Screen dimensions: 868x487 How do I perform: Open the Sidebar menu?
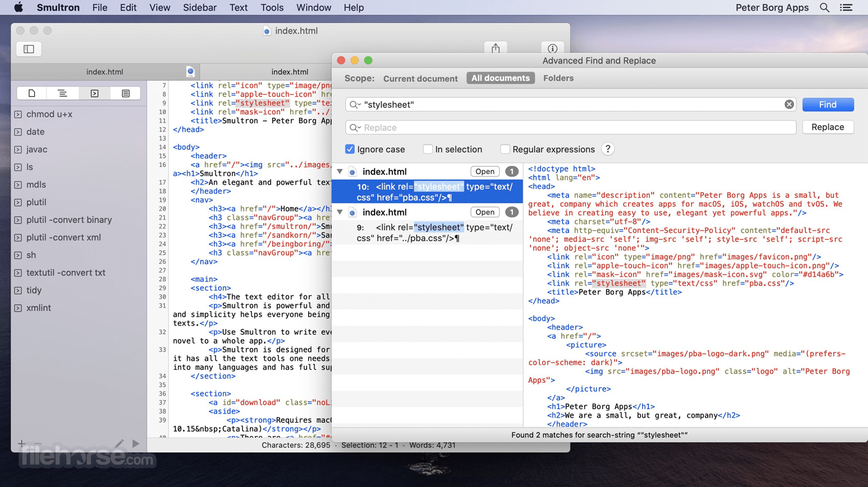coord(200,7)
